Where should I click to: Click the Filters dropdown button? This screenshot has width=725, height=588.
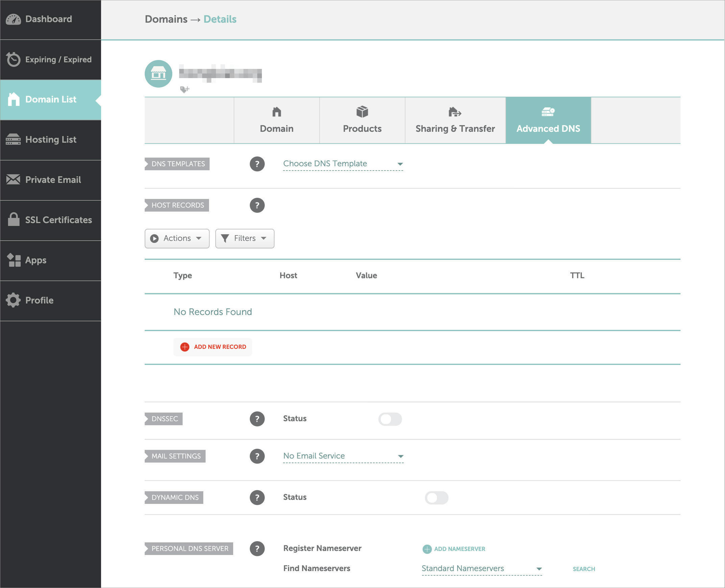tap(244, 238)
